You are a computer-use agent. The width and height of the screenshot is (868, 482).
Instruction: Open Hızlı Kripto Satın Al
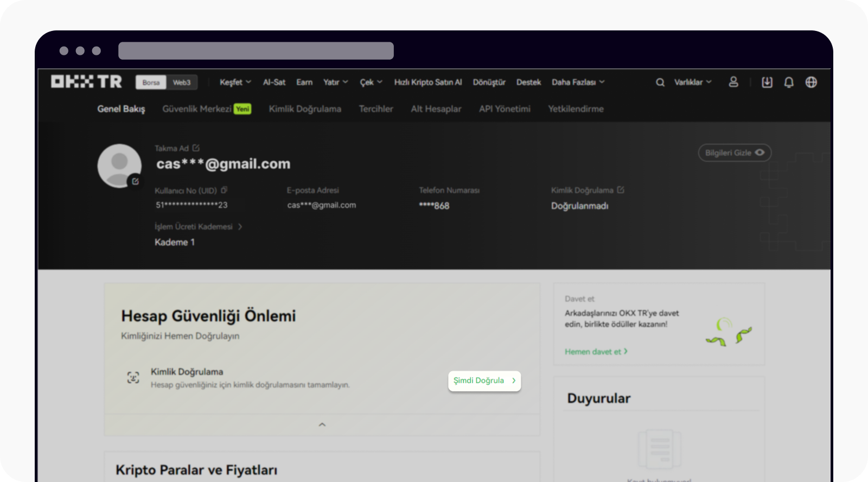click(428, 82)
